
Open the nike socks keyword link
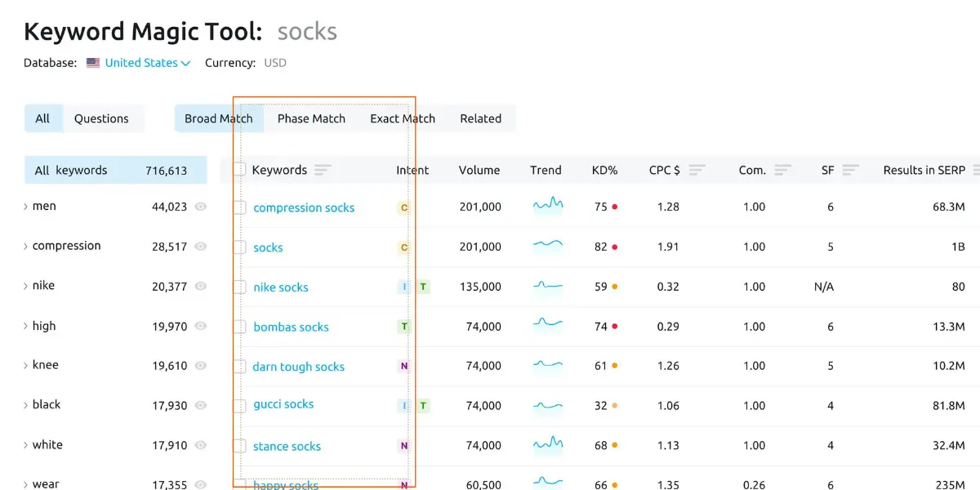tap(281, 287)
